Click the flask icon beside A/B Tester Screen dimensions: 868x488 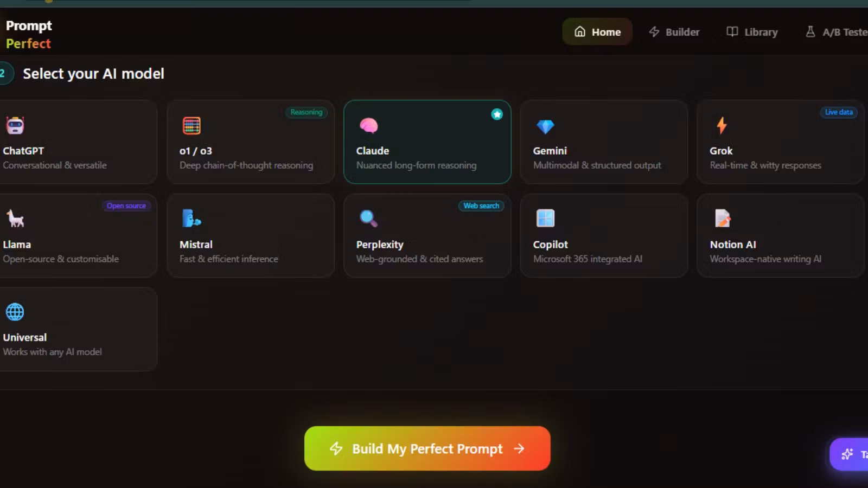[810, 31]
